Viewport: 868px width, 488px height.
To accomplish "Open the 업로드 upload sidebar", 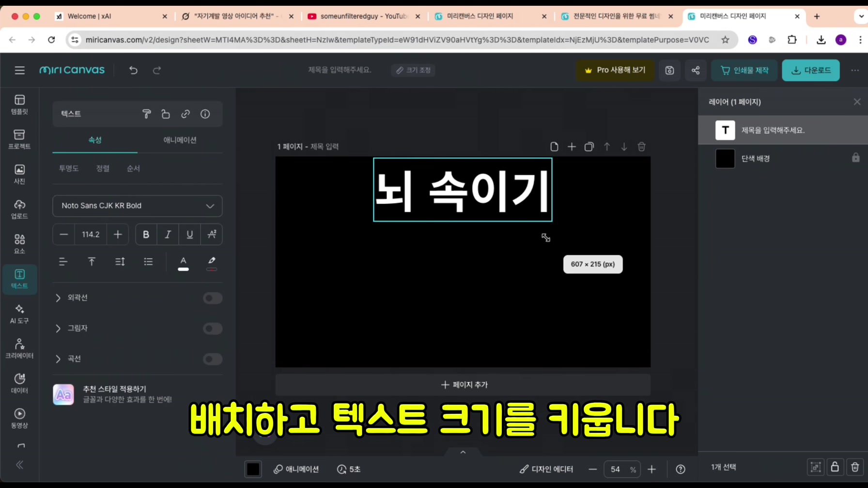I will [x=19, y=209].
